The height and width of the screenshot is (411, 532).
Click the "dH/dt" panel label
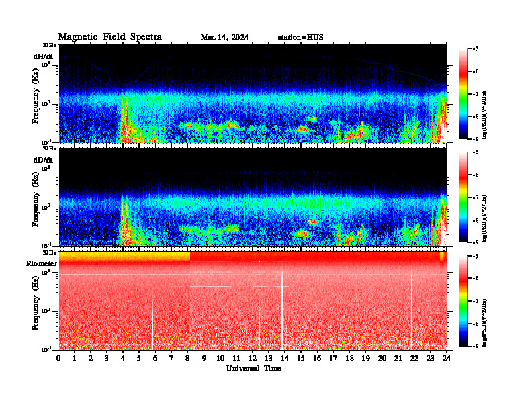pyautogui.click(x=44, y=56)
